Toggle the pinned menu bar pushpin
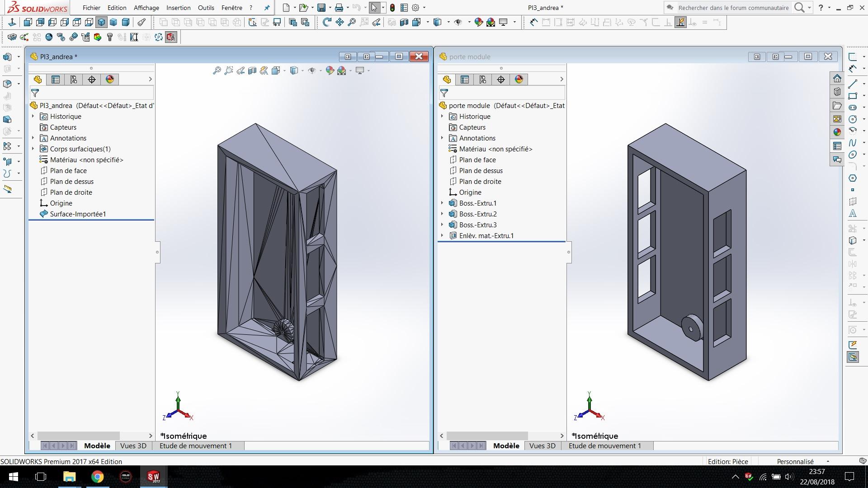This screenshot has height=488, width=868. pyautogui.click(x=267, y=8)
